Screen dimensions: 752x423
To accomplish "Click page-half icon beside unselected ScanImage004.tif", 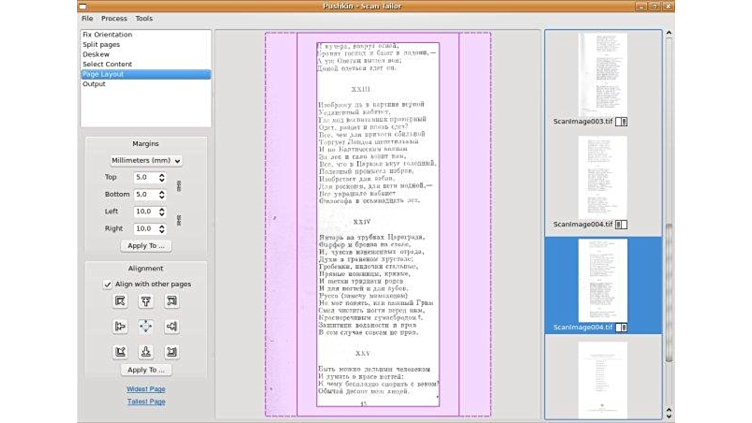I will (621, 224).
